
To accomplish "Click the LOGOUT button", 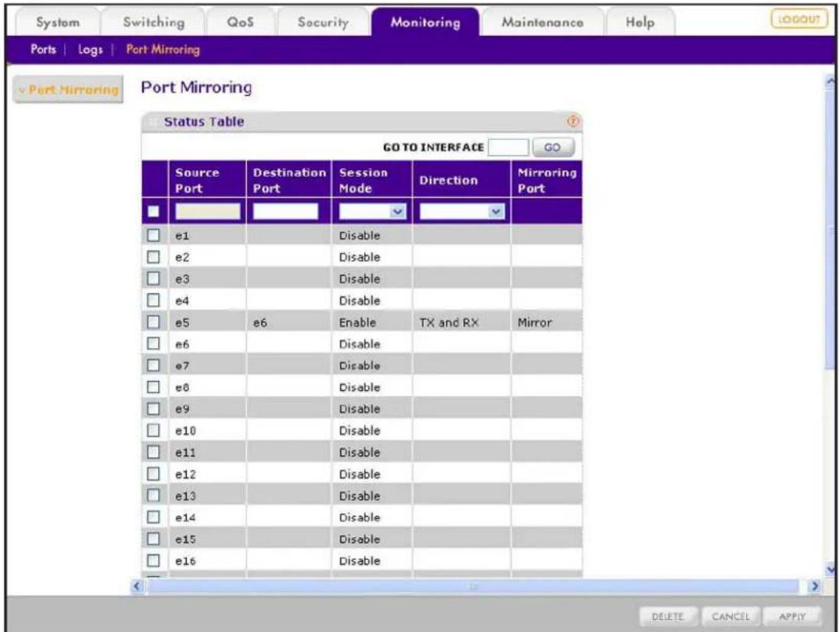I will (799, 19).
